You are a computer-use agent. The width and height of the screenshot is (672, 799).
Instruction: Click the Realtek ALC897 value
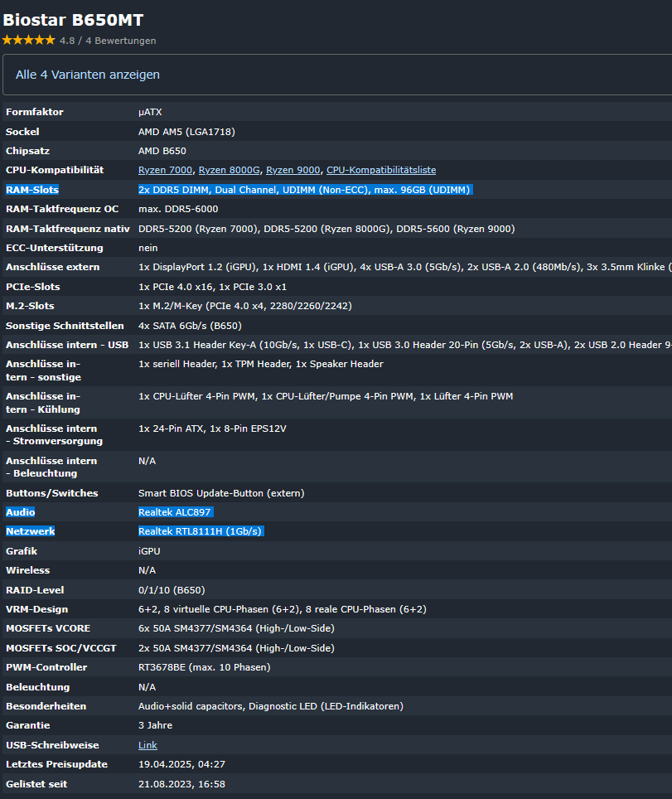point(176,512)
